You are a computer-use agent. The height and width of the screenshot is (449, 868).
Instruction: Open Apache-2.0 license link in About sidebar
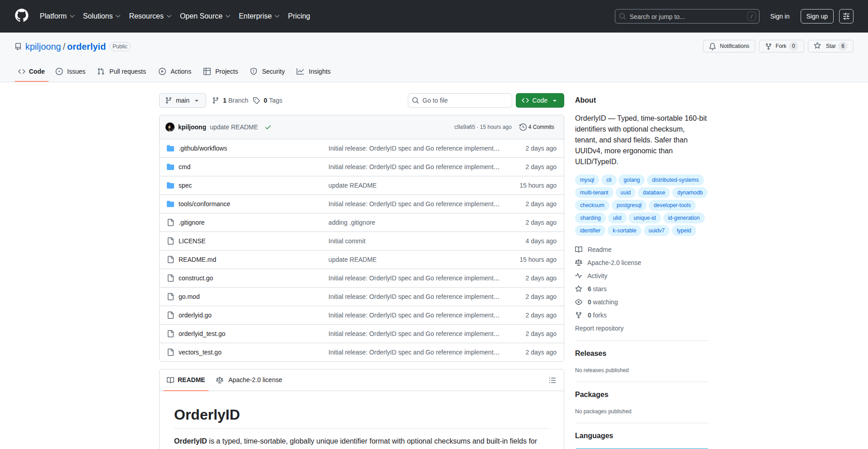pos(608,263)
